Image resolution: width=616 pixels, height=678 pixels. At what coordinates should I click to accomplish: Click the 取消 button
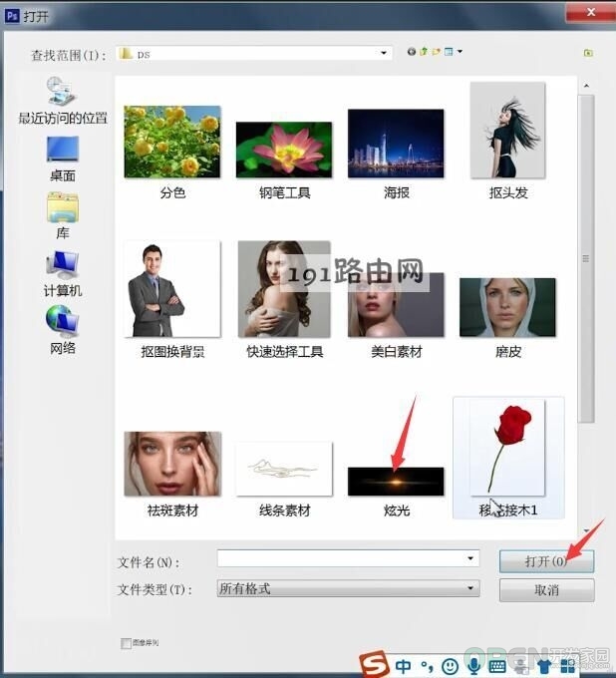pos(546,590)
